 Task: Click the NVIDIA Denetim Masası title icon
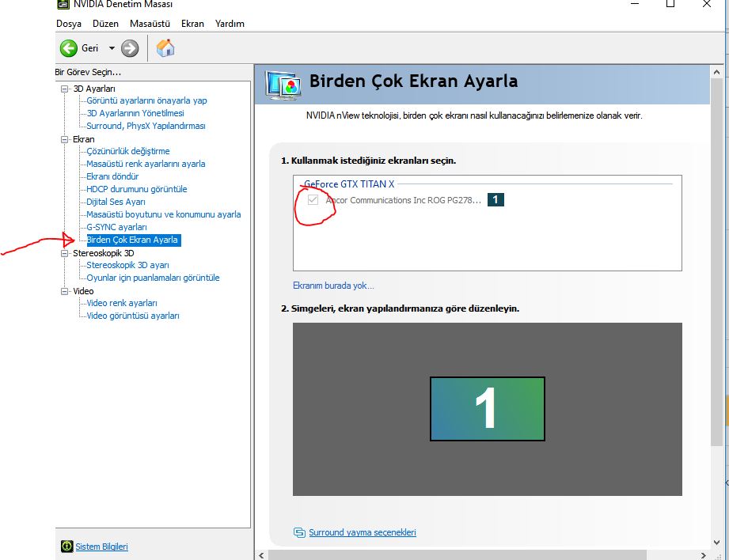coord(63,4)
